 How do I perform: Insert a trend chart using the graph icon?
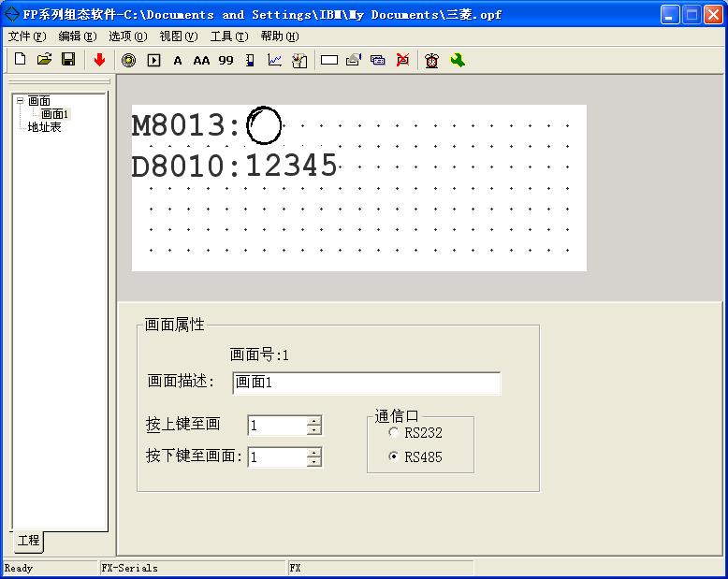(x=274, y=60)
